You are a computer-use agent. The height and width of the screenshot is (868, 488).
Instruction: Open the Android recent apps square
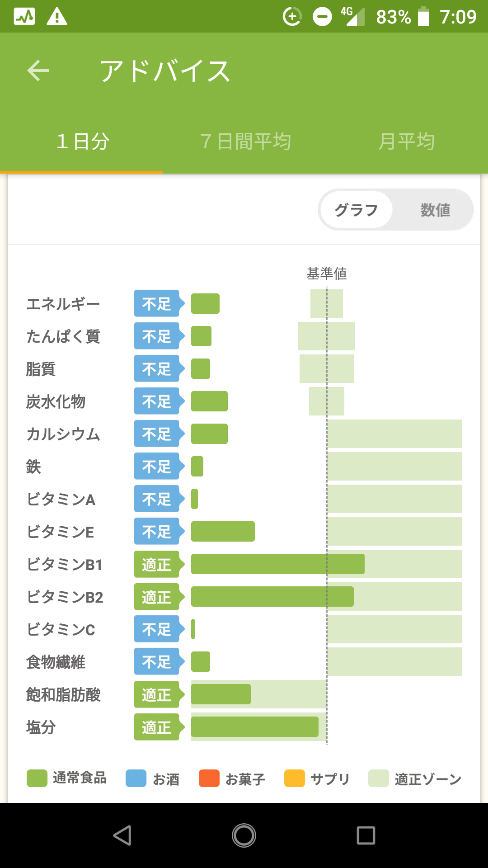tap(366, 835)
